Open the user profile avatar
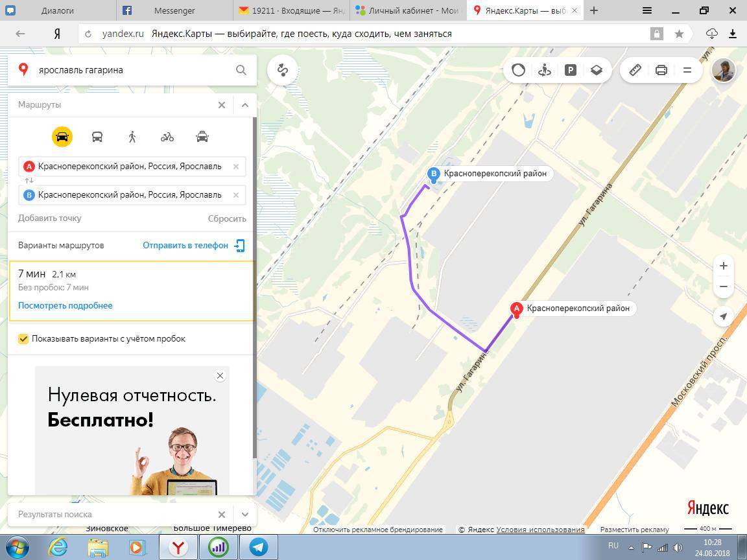This screenshot has height=560, width=747. (x=723, y=71)
